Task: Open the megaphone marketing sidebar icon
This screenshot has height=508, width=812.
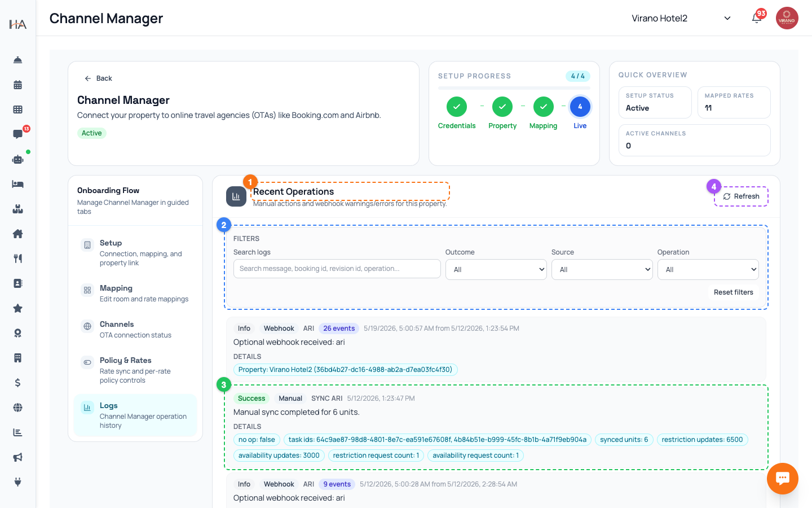Action: tap(17, 457)
